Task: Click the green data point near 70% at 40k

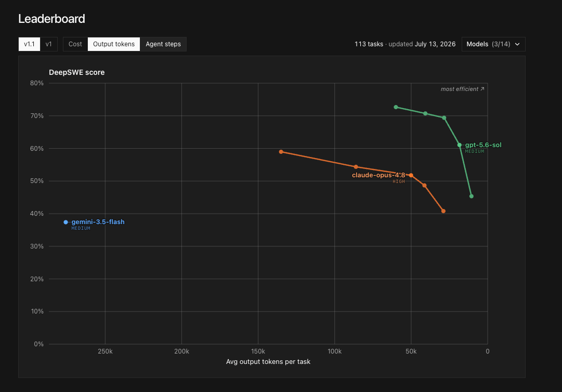Action: tap(425, 113)
